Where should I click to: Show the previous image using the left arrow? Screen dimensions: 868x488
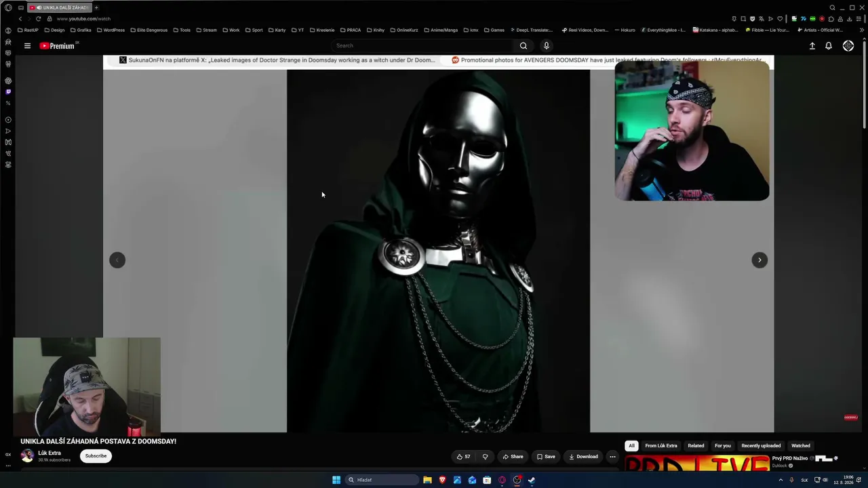[117, 260]
